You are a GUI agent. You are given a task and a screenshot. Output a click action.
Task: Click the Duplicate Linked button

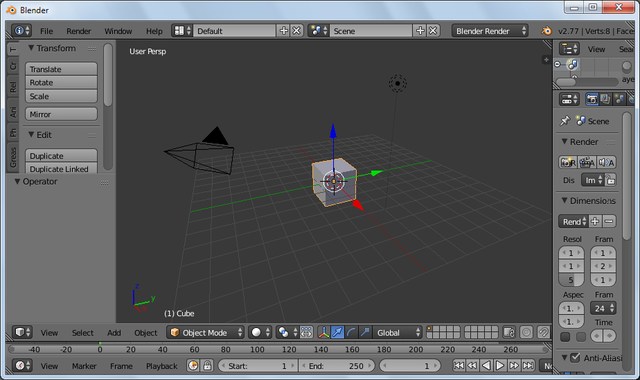[x=61, y=169]
